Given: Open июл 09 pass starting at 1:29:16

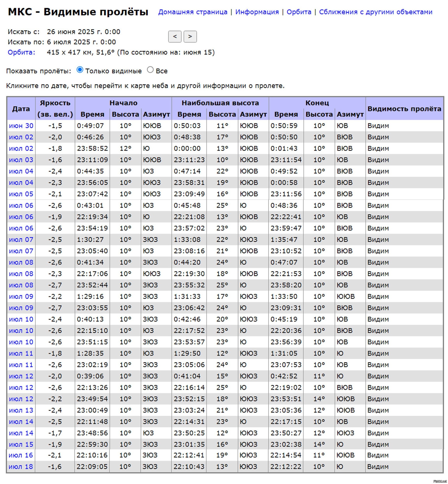Looking at the screenshot, I should point(21,297).
